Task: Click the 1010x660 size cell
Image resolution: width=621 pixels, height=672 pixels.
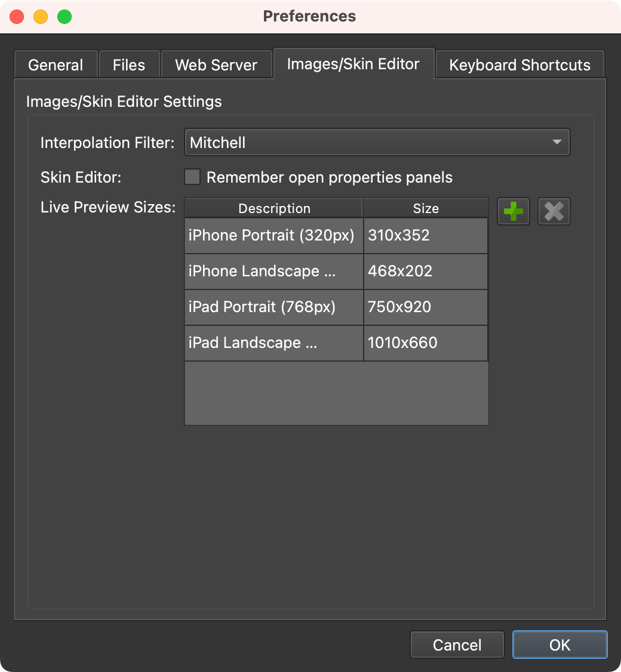Action: click(425, 343)
